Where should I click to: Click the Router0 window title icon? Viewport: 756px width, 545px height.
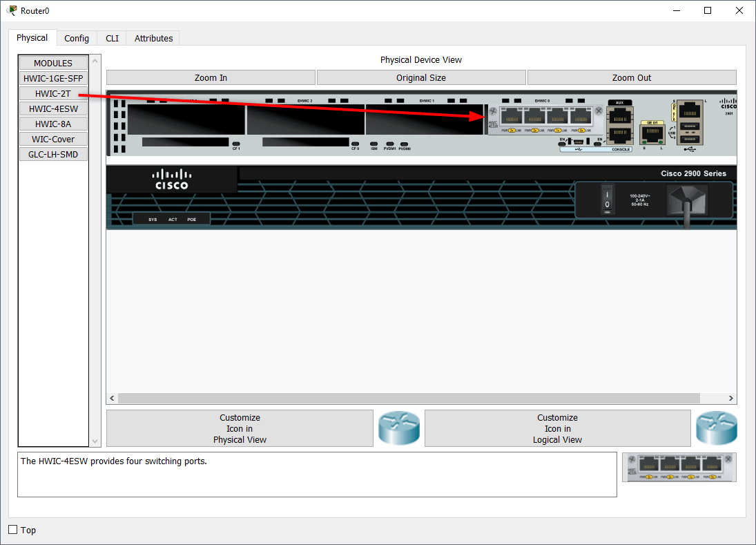click(x=12, y=10)
